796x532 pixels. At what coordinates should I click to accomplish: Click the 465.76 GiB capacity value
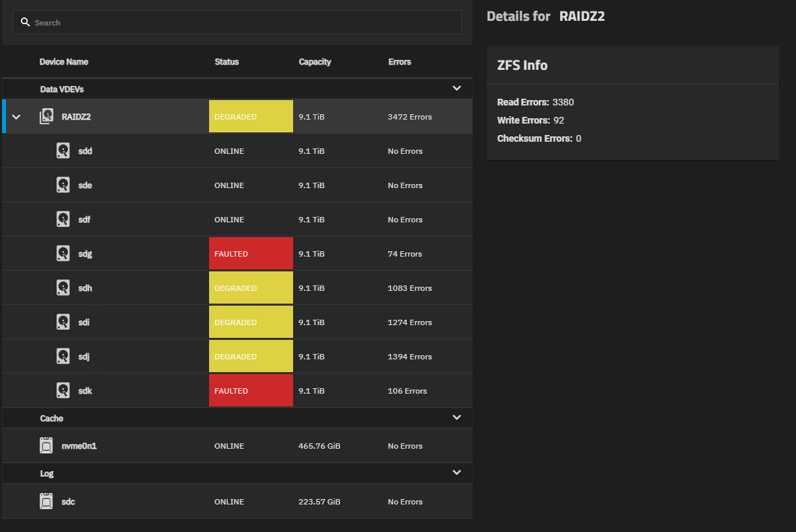pyautogui.click(x=319, y=446)
